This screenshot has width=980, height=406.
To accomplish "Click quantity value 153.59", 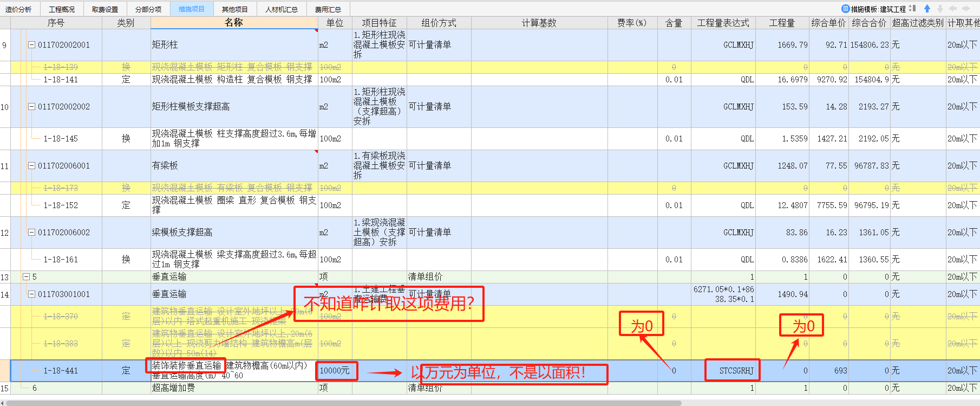I will pos(795,107).
